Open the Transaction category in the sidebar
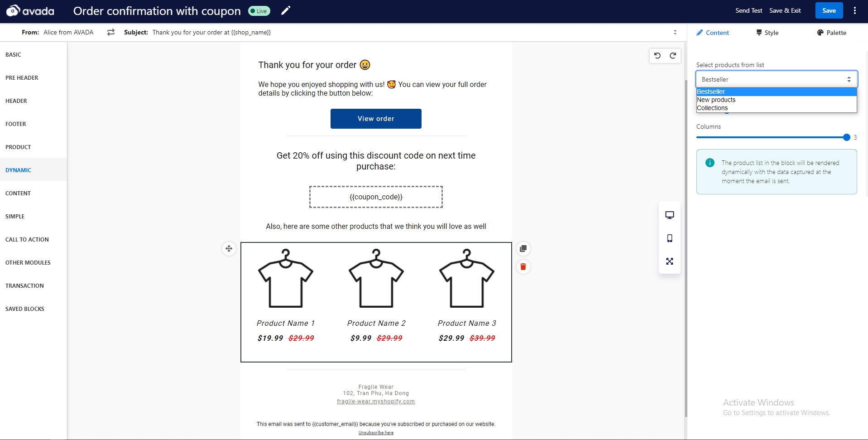 tap(25, 285)
